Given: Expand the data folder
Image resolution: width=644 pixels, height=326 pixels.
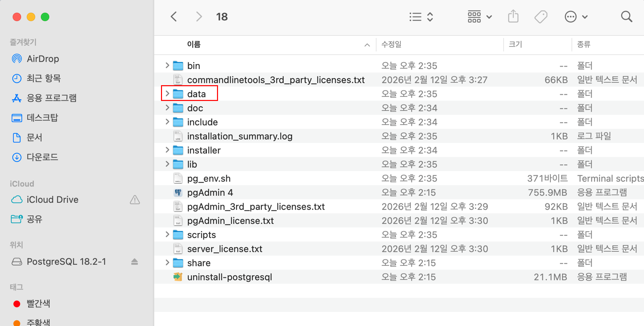Looking at the screenshot, I should (x=167, y=94).
